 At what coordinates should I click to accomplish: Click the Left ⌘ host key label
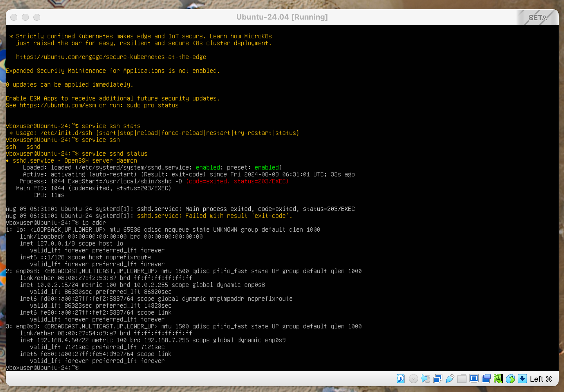541,379
